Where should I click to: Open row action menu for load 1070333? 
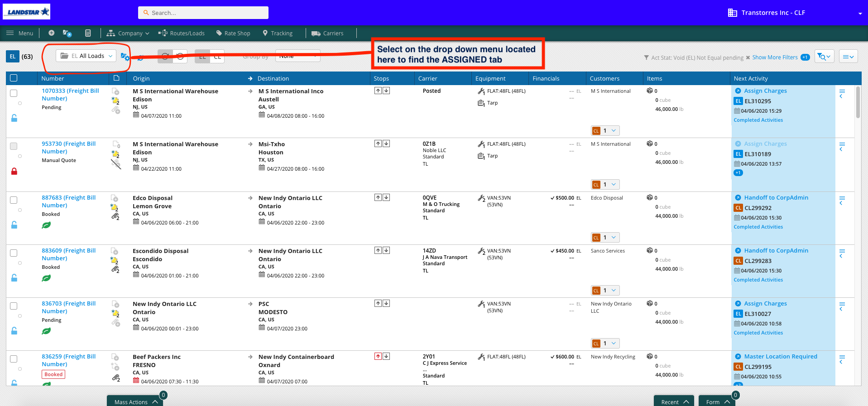(842, 94)
